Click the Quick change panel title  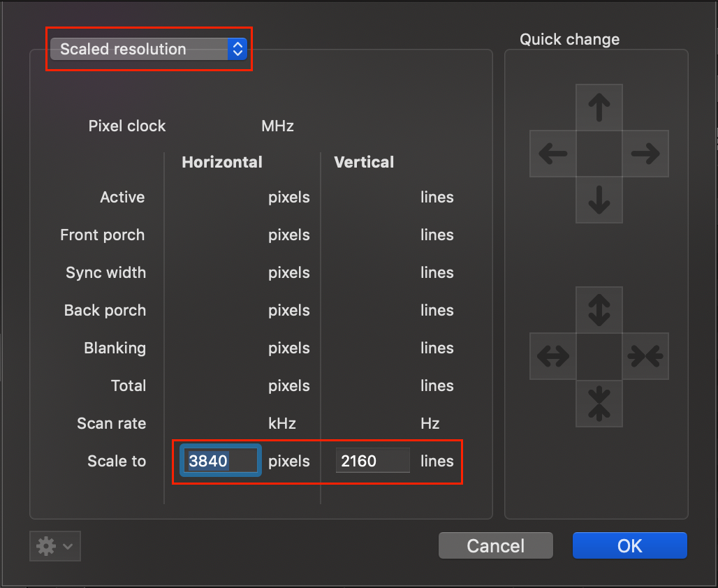coord(569,39)
